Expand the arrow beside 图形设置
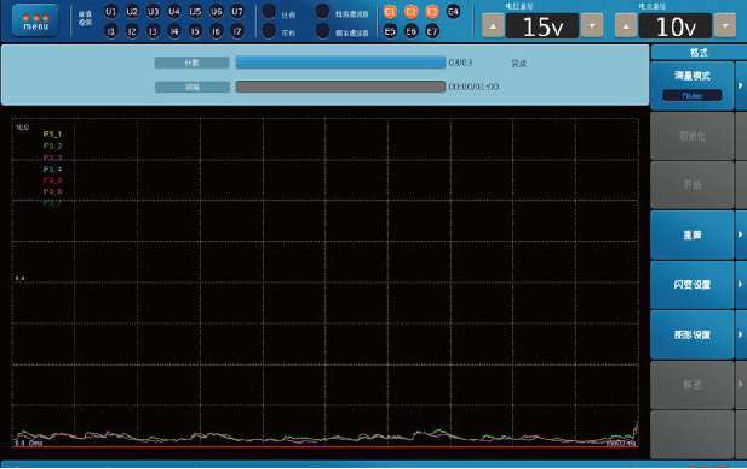 tap(741, 335)
